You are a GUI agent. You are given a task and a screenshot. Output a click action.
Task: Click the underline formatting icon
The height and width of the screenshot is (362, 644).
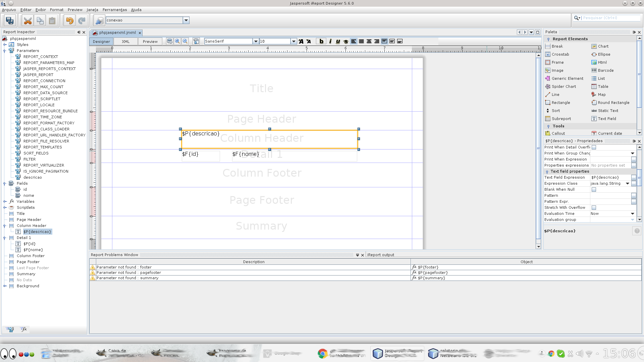[338, 41]
